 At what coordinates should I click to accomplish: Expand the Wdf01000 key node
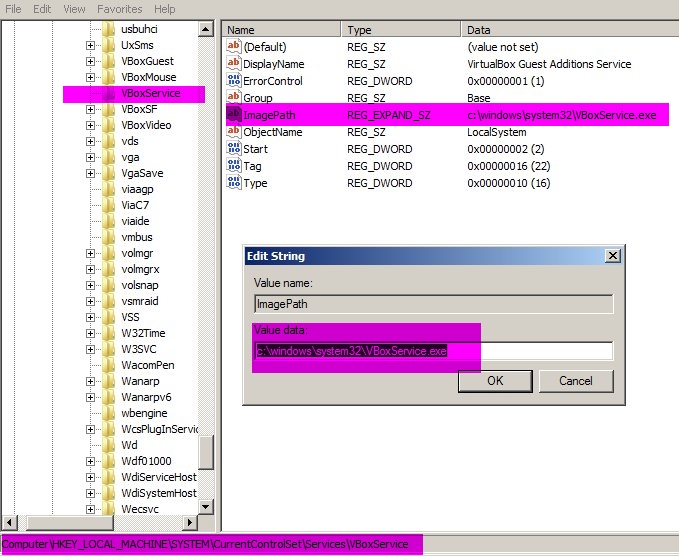90,462
